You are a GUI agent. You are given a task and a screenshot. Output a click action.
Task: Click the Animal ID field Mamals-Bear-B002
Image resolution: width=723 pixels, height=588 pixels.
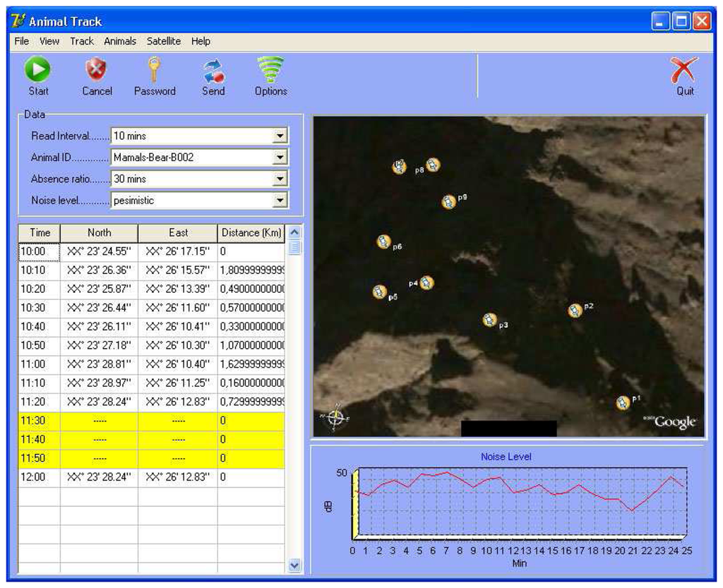pyautogui.click(x=199, y=157)
